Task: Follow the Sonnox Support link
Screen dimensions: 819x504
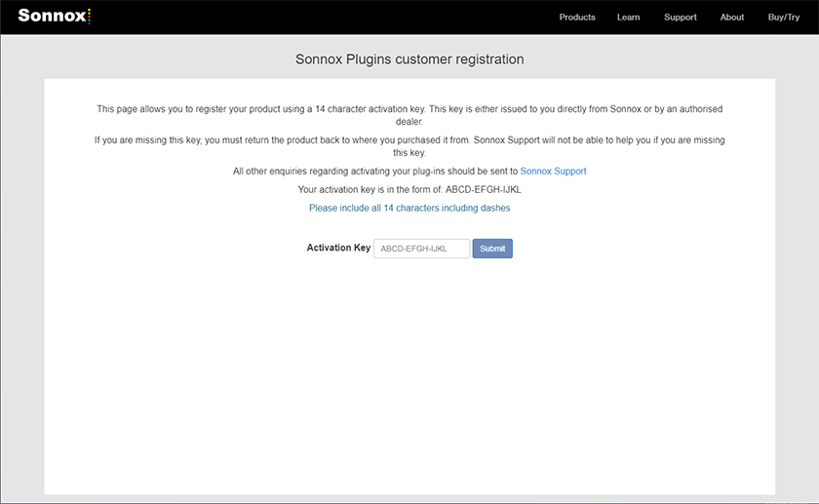Action: pos(553,171)
